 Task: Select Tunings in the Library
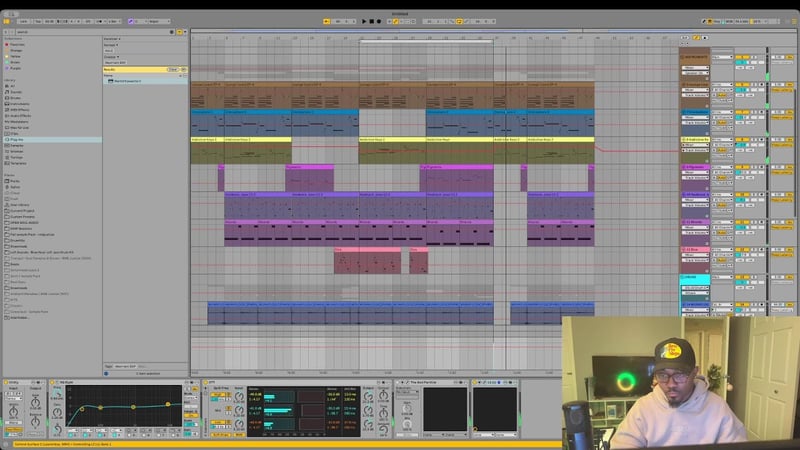17,157
